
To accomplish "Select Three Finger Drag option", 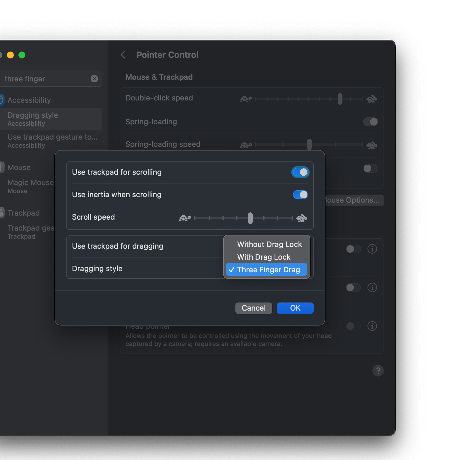I will [268, 270].
